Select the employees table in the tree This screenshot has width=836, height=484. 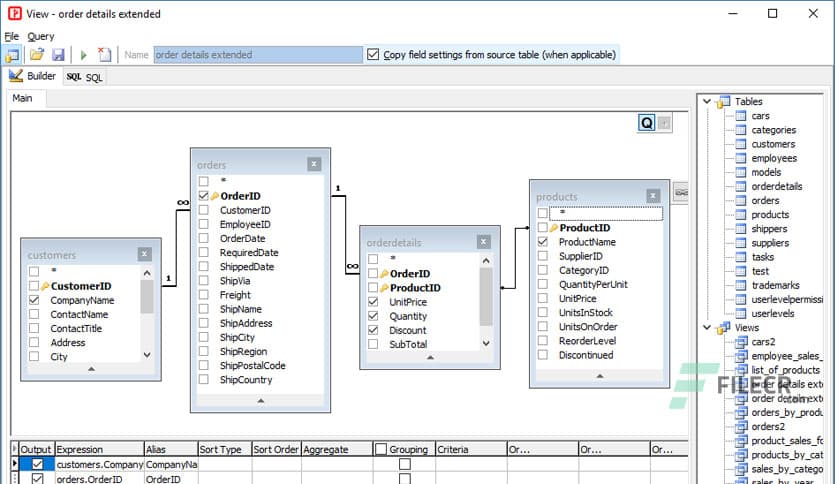(x=774, y=158)
